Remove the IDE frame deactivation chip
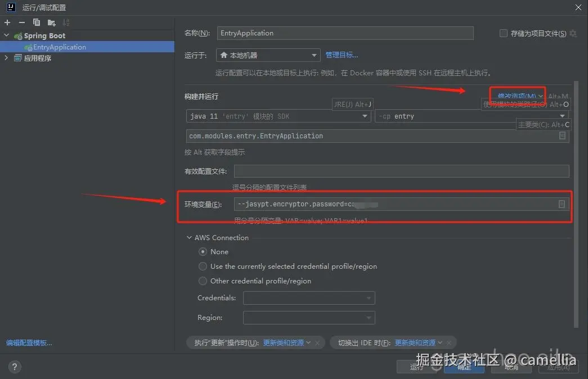Image resolution: width=588 pixels, height=379 pixels. pos(449,342)
